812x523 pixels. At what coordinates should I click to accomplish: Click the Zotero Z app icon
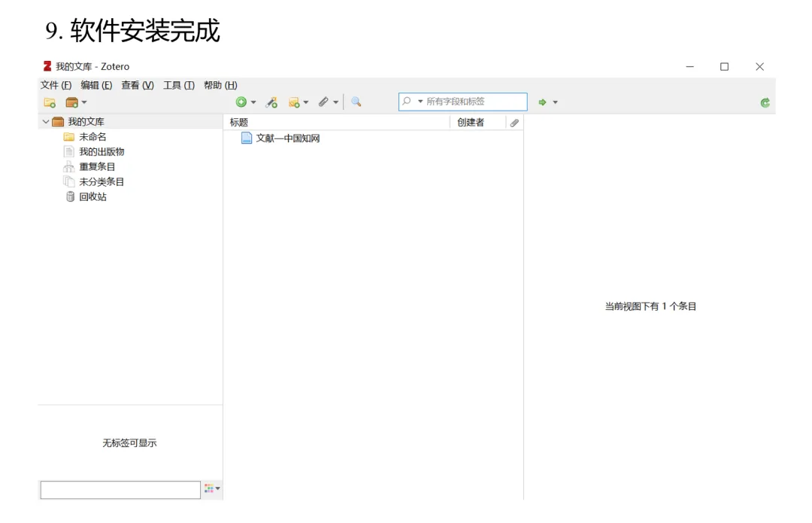coord(47,65)
